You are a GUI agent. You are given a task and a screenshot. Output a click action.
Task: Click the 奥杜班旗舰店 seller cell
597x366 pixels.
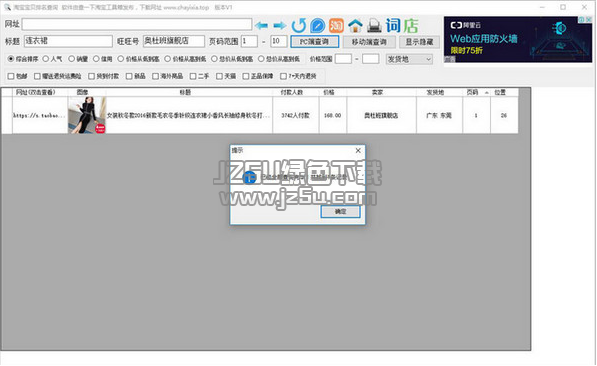click(381, 115)
